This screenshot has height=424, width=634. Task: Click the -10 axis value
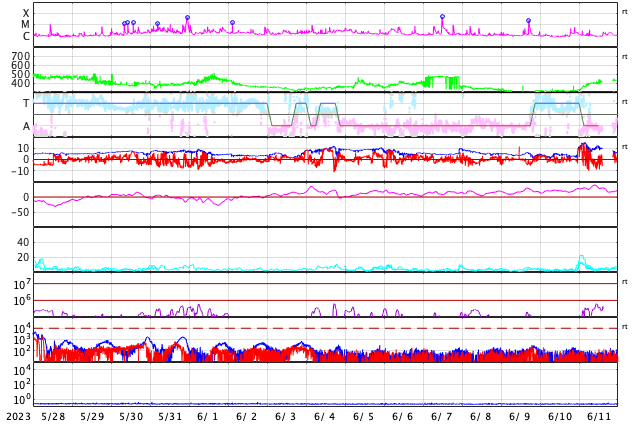[20, 171]
